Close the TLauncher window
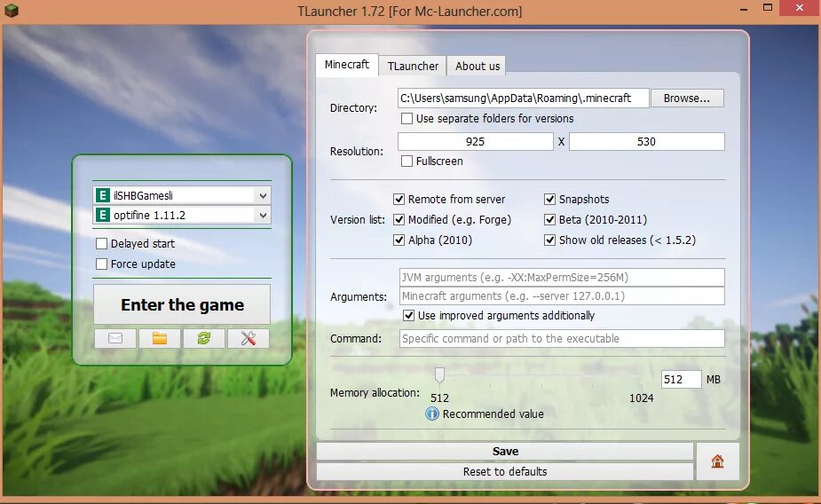821x504 pixels. point(800,8)
